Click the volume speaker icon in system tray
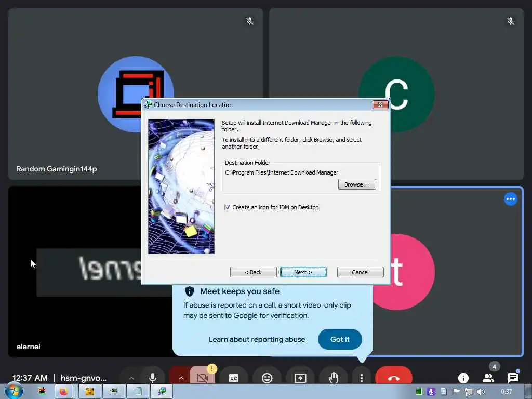 (x=481, y=392)
